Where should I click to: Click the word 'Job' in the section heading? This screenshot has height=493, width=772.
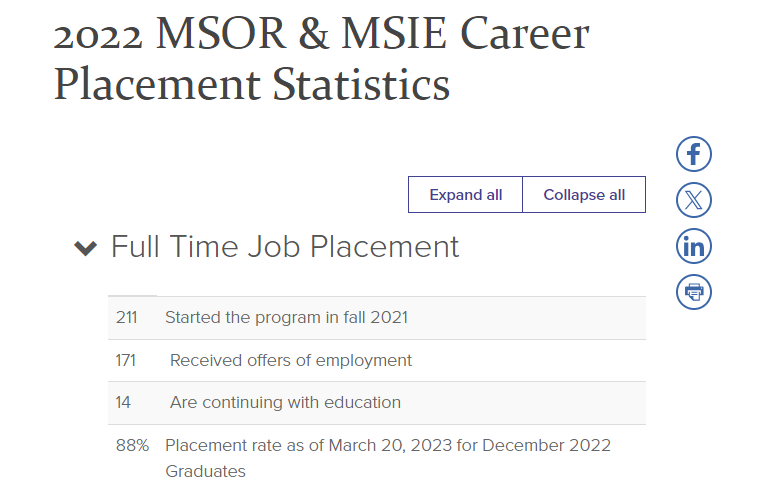tap(274, 246)
